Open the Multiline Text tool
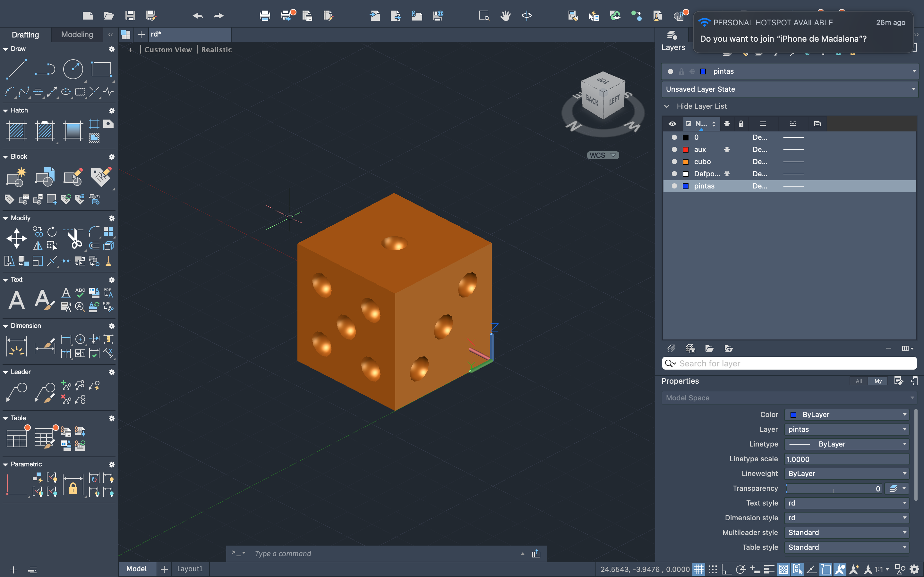Image resolution: width=924 pixels, height=577 pixels. tap(16, 300)
